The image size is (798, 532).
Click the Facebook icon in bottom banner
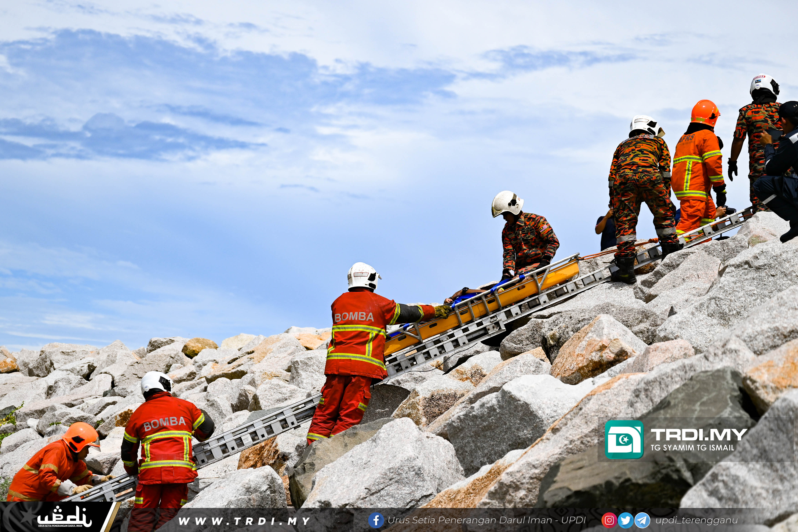click(376, 520)
